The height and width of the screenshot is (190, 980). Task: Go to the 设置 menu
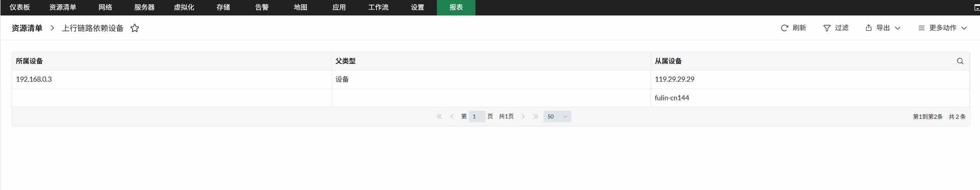coord(418,7)
